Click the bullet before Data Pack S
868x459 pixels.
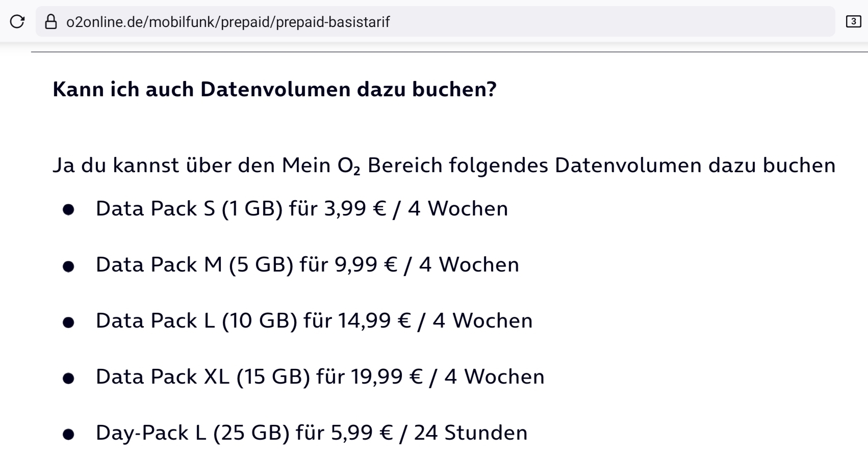pyautogui.click(x=68, y=210)
